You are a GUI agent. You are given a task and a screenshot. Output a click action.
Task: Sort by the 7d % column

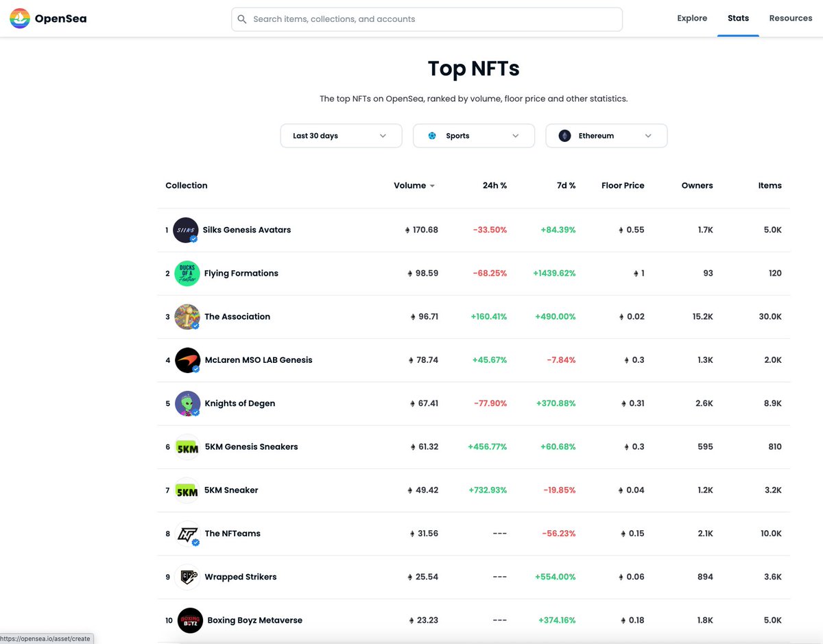566,185
